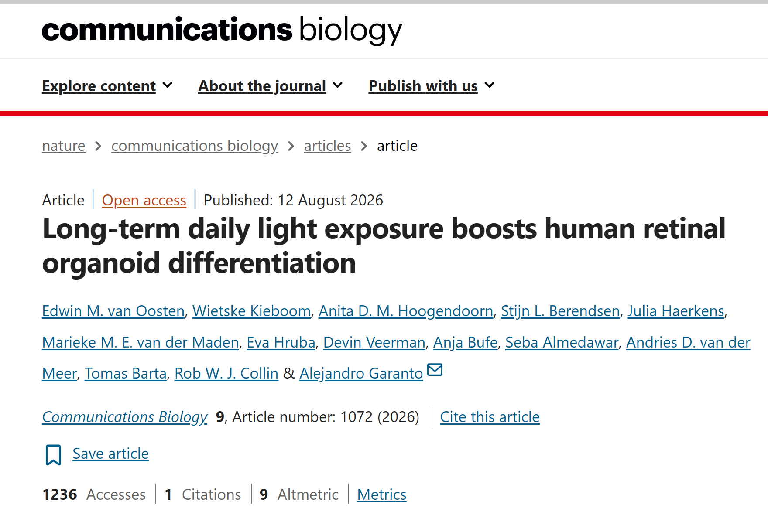The width and height of the screenshot is (768, 532).
Task: Select author Tomas Barta
Action: point(126,373)
